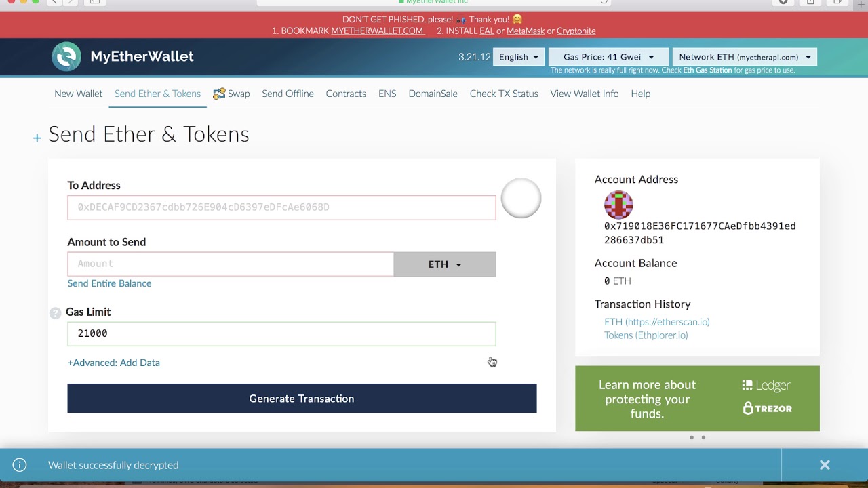Click the Learn more about protecting funds banner
The height and width of the screenshot is (488, 868).
pos(697,399)
